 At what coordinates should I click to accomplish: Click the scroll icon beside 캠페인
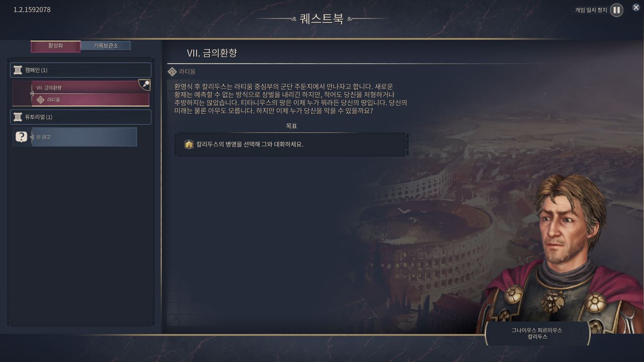[17, 70]
